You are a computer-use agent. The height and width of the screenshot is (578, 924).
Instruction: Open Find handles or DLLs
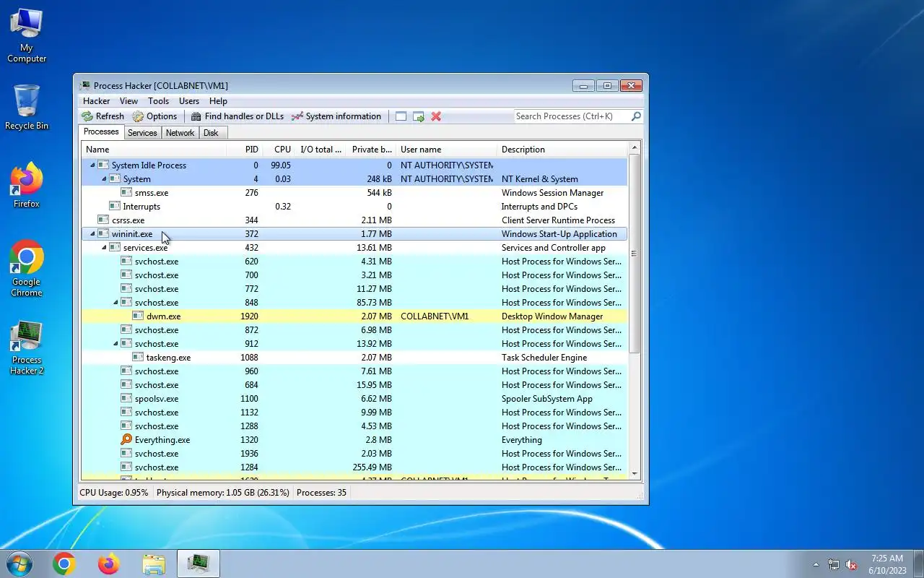(237, 116)
